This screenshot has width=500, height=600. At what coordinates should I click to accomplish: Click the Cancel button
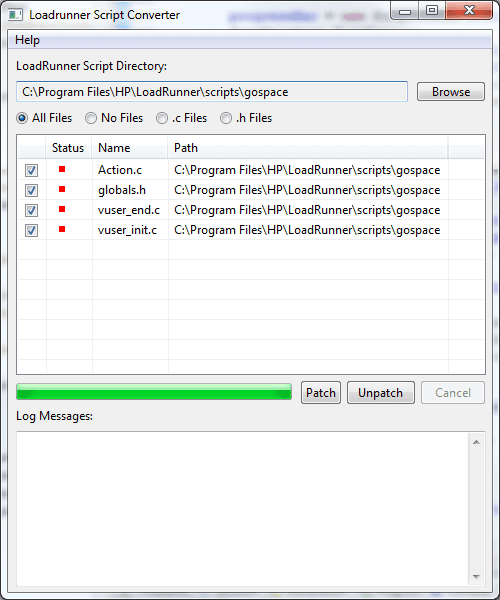pos(453,393)
